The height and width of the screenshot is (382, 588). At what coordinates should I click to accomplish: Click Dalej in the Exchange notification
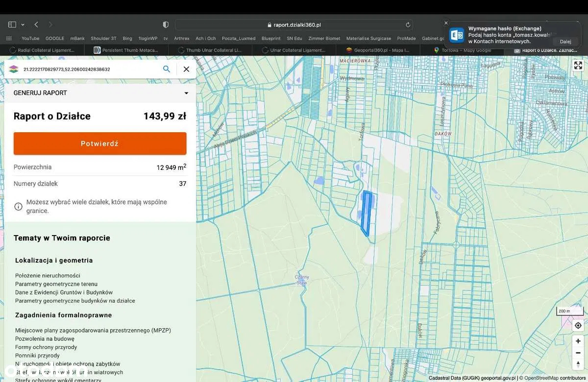565,42
